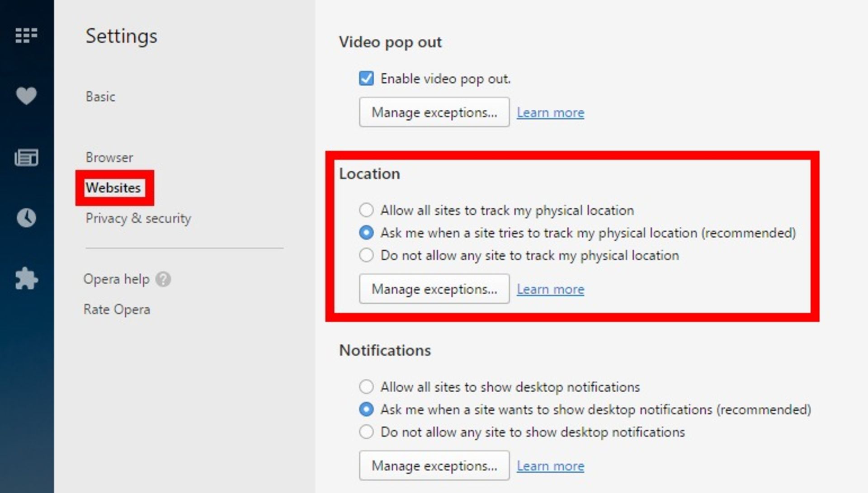
Task: Switch to Browser settings section
Action: tap(109, 157)
